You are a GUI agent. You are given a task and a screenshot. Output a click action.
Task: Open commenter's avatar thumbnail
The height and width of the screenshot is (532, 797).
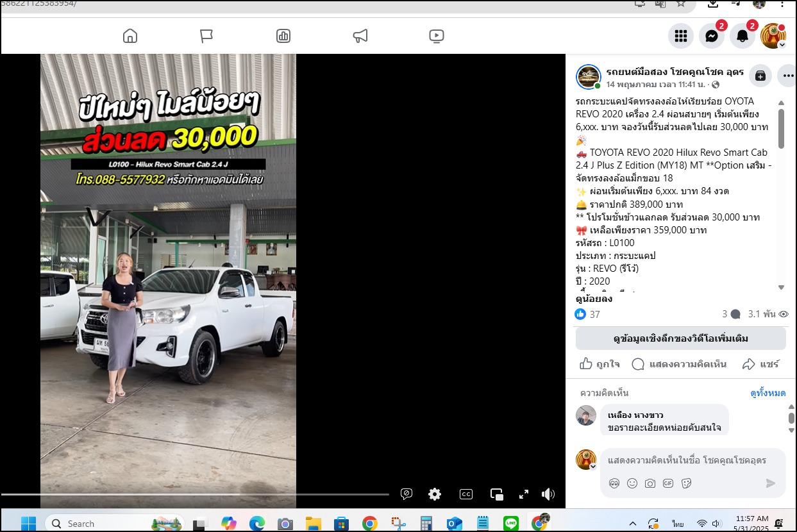pyautogui.click(x=586, y=415)
